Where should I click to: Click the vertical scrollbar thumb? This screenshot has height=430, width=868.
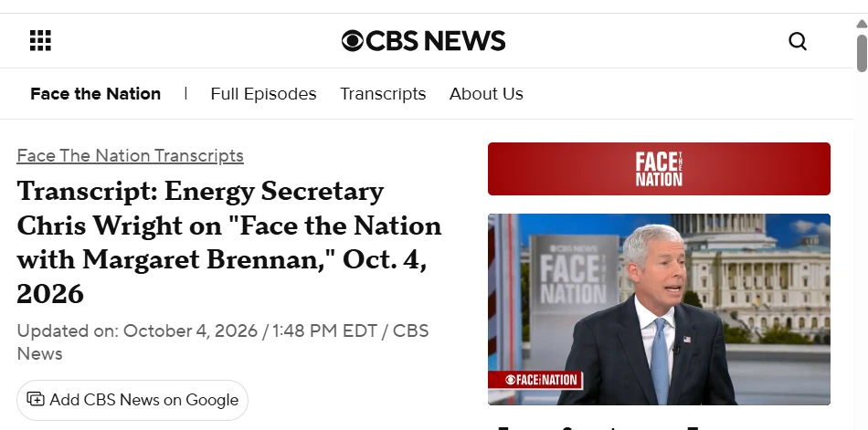pyautogui.click(x=862, y=53)
